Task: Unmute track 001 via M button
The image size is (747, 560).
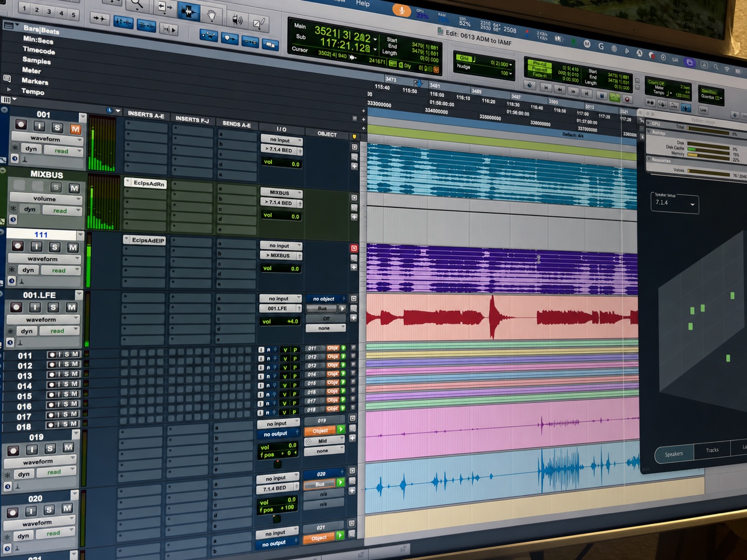Action: [x=76, y=129]
